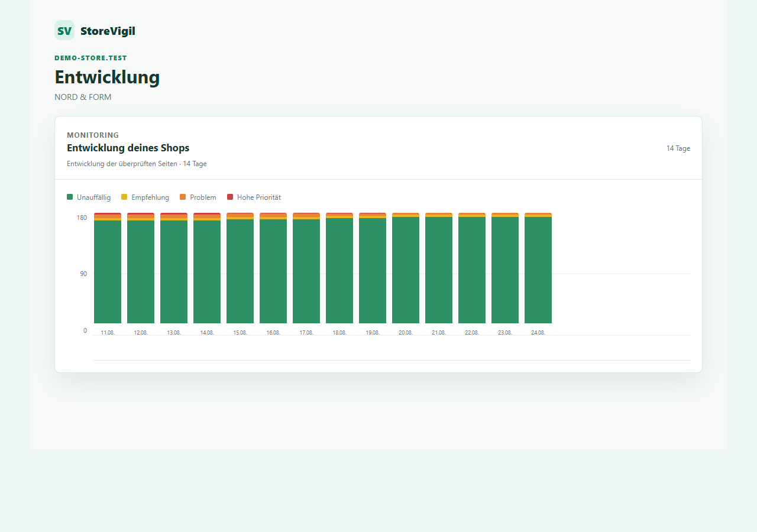Viewport: 757px width, 532px height.
Task: Click the 22.08. date label
Action: click(x=472, y=333)
